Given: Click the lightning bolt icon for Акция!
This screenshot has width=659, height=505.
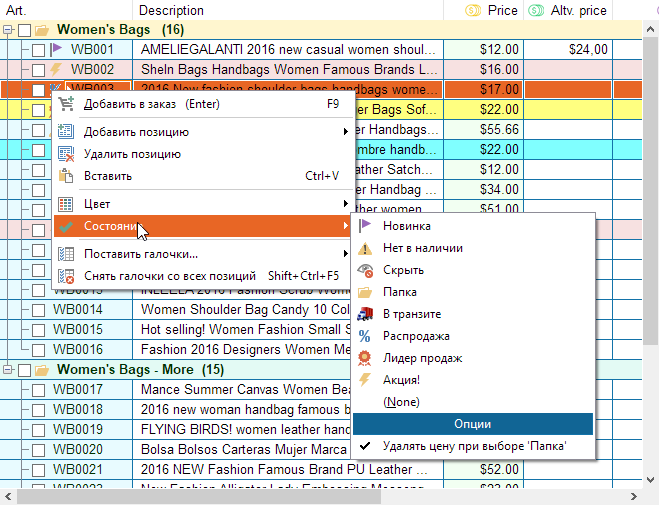Looking at the screenshot, I should 364,380.
